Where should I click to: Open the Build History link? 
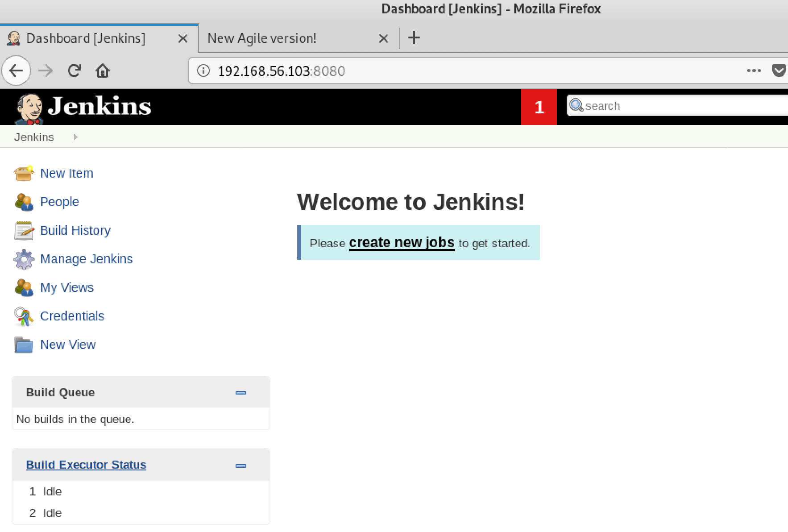coord(75,230)
